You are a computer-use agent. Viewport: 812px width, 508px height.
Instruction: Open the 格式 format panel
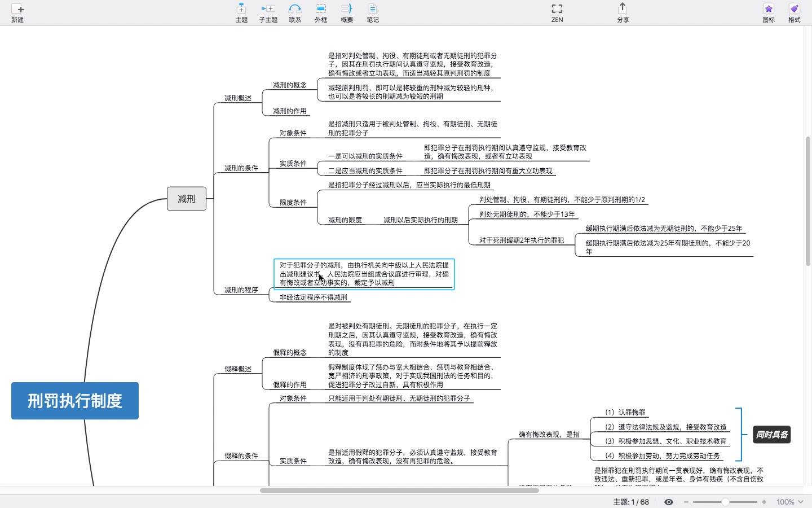(x=795, y=13)
